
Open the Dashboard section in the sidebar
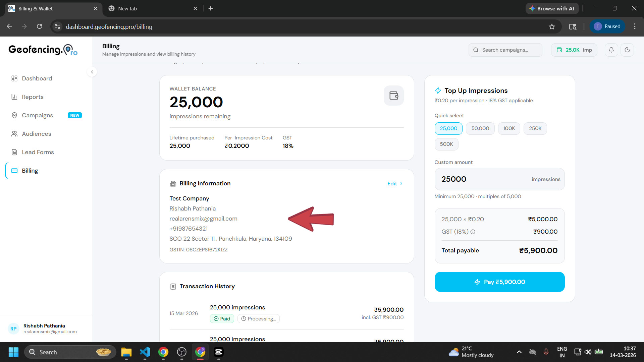coord(37,78)
